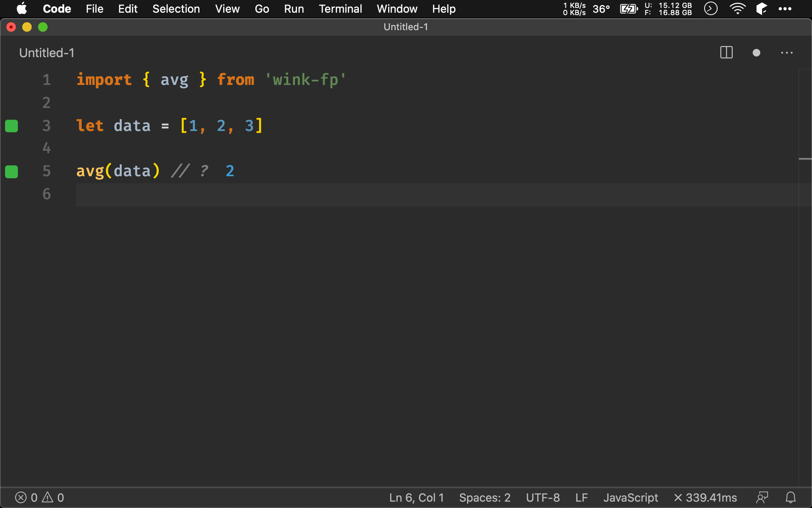Screen dimensions: 812x508
Task: Click the cube-shaped menu bar icon
Action: (762, 9)
